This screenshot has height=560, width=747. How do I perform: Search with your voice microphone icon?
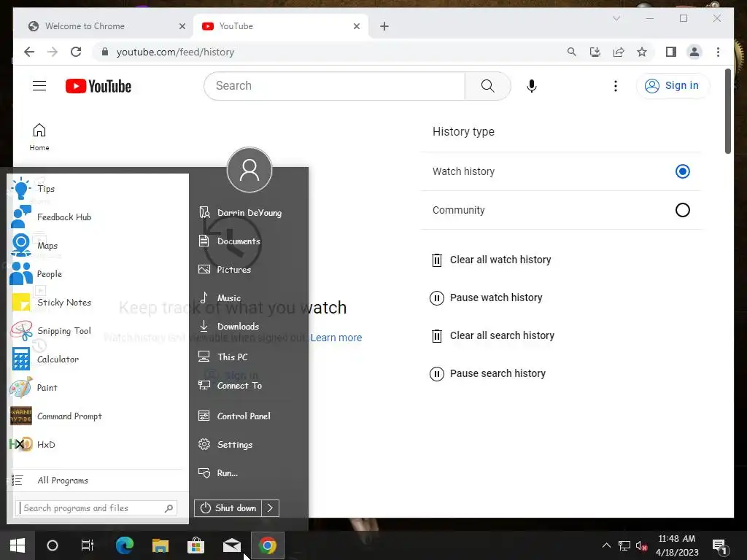point(532,86)
